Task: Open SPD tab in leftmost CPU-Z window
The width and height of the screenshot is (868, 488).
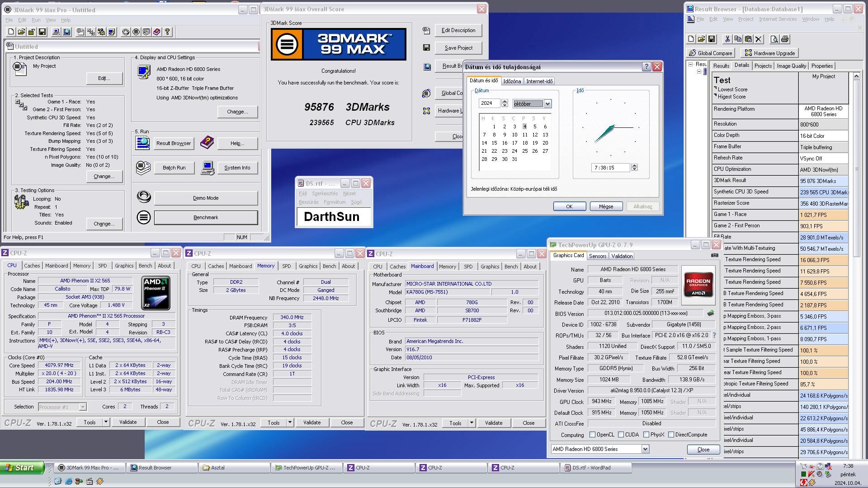Action: click(103, 266)
